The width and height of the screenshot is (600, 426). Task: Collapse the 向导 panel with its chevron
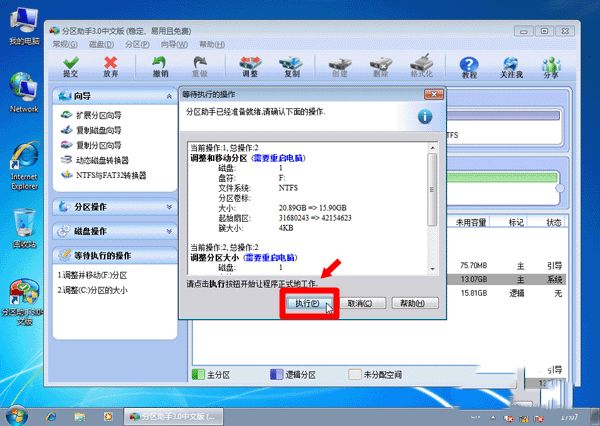click(x=169, y=96)
